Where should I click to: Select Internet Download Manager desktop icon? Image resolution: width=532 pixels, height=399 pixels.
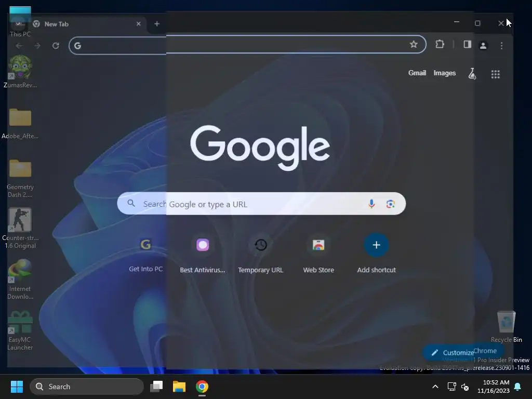coord(20,280)
